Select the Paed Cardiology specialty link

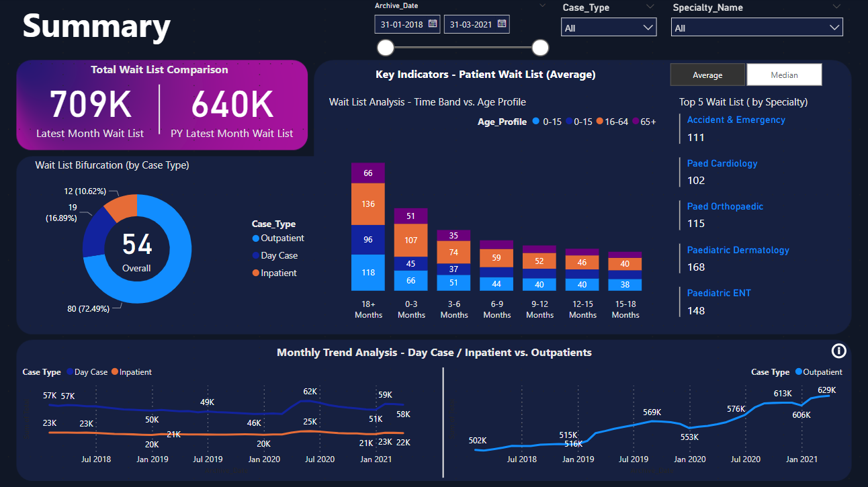[x=722, y=163]
